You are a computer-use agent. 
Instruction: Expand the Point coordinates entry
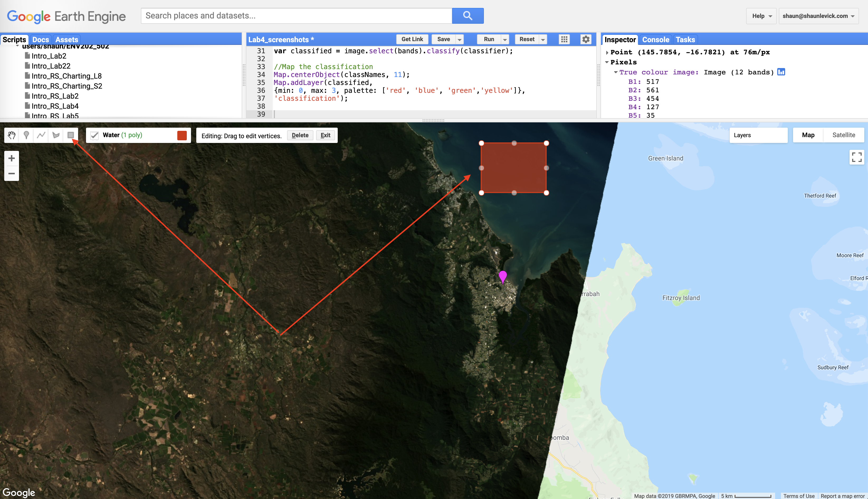coord(607,52)
